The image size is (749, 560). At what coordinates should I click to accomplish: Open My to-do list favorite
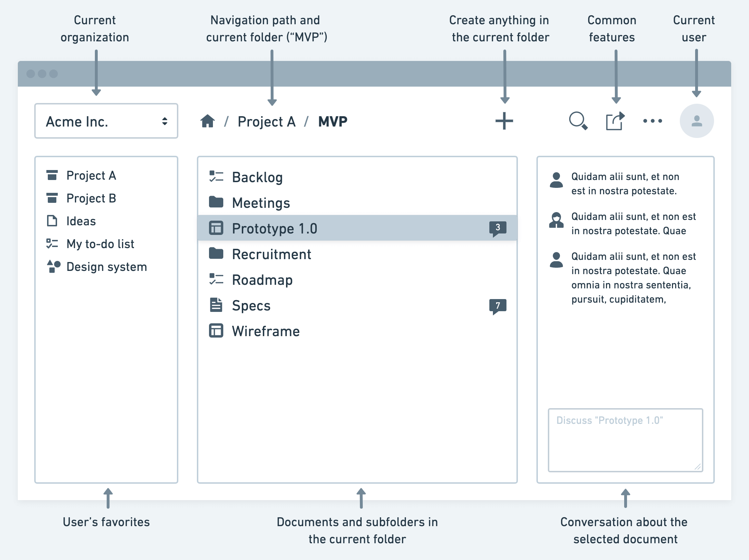(100, 244)
